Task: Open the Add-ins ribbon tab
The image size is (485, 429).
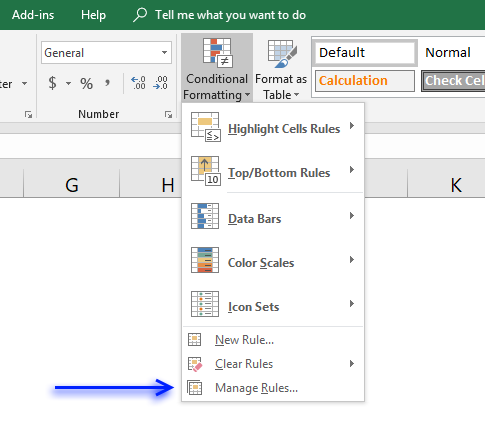Action: (x=33, y=15)
